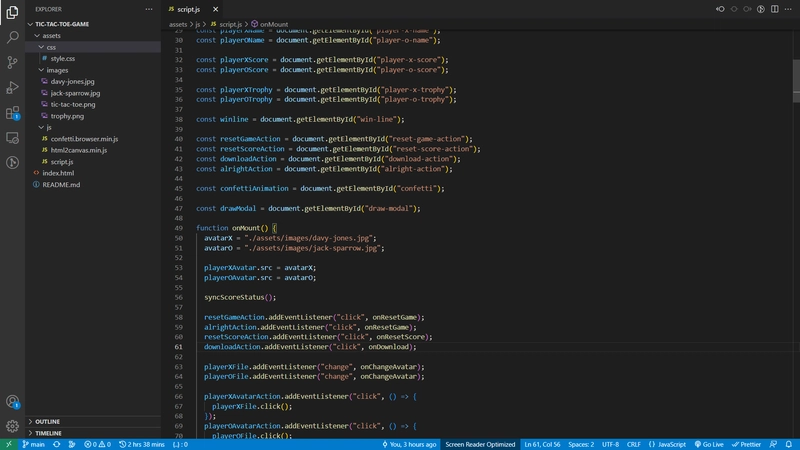Open the Remote Explorer view
This screenshot has width=800, height=450.
12,137
